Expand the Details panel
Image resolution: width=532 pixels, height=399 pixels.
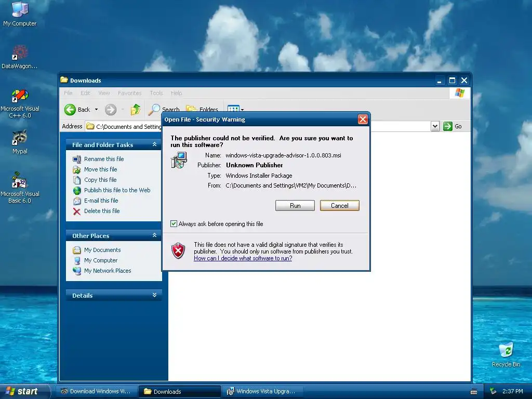click(x=154, y=295)
